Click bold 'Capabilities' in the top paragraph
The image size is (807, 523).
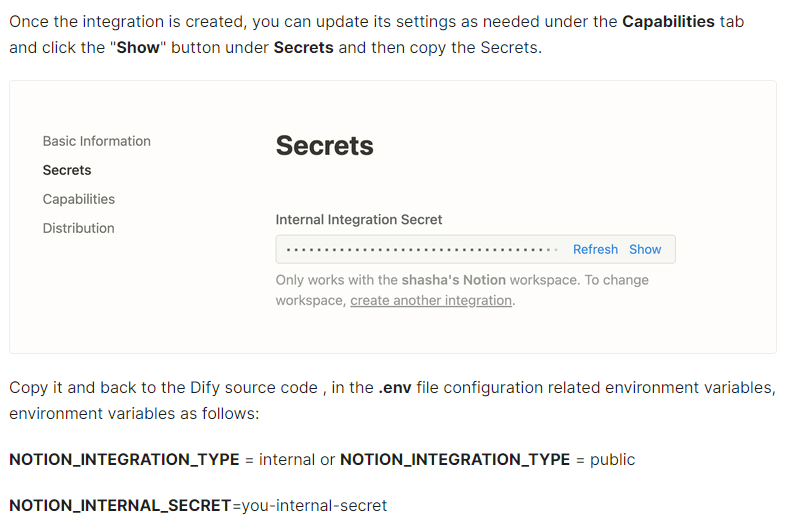pos(668,21)
